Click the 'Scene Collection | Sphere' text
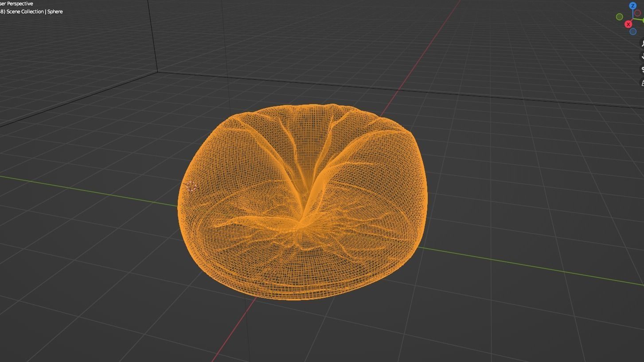The width and height of the screenshot is (644, 362). point(35,12)
